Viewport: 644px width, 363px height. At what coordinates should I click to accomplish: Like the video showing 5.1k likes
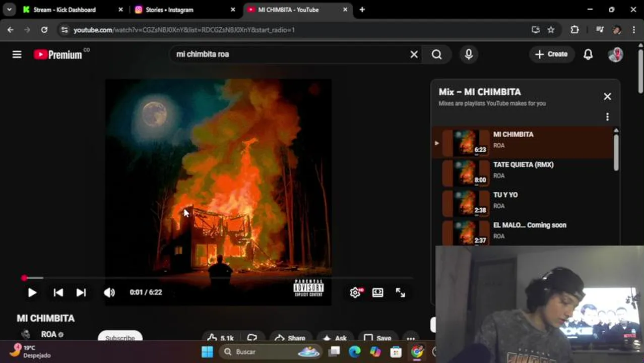click(x=220, y=338)
